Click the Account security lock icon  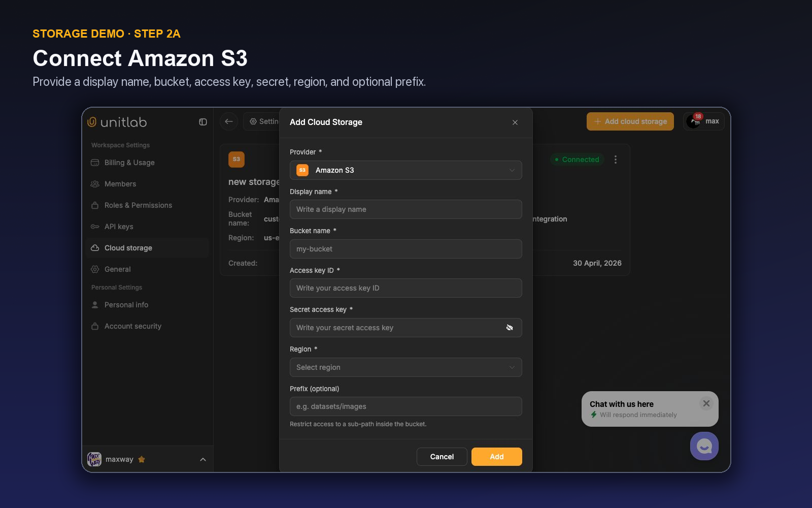tap(95, 326)
